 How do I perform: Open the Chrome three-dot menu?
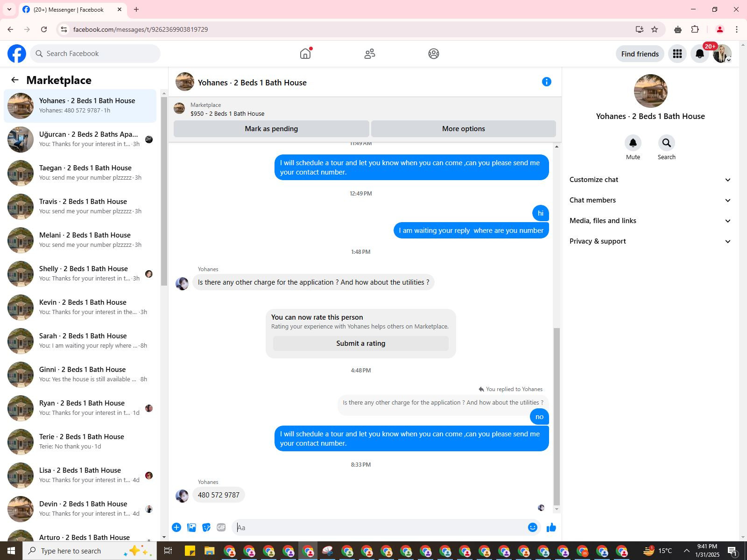737,29
